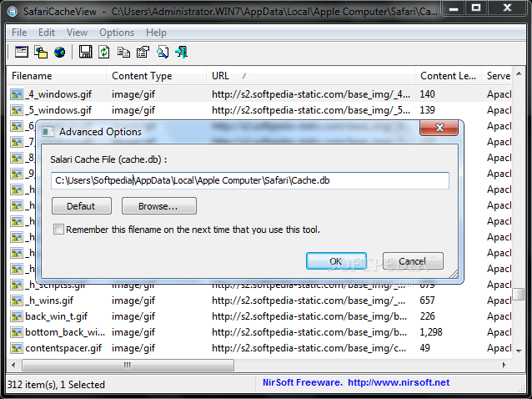The width and height of the screenshot is (532, 399).
Task: Click the image icon of _5_windows.gif row
Action: (x=17, y=110)
